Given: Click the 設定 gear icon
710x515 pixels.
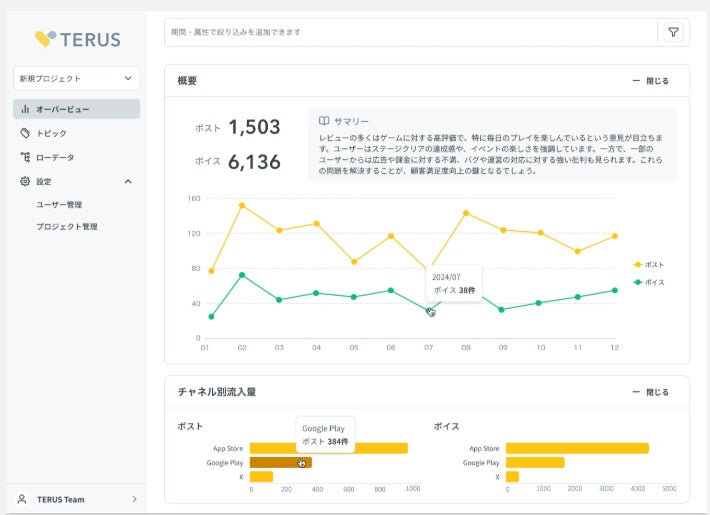Looking at the screenshot, I should [x=25, y=181].
